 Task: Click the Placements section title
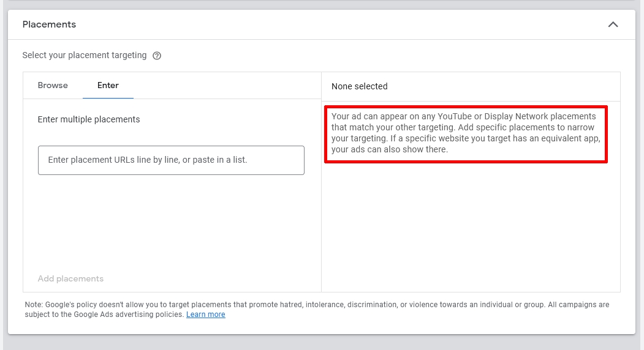point(49,24)
